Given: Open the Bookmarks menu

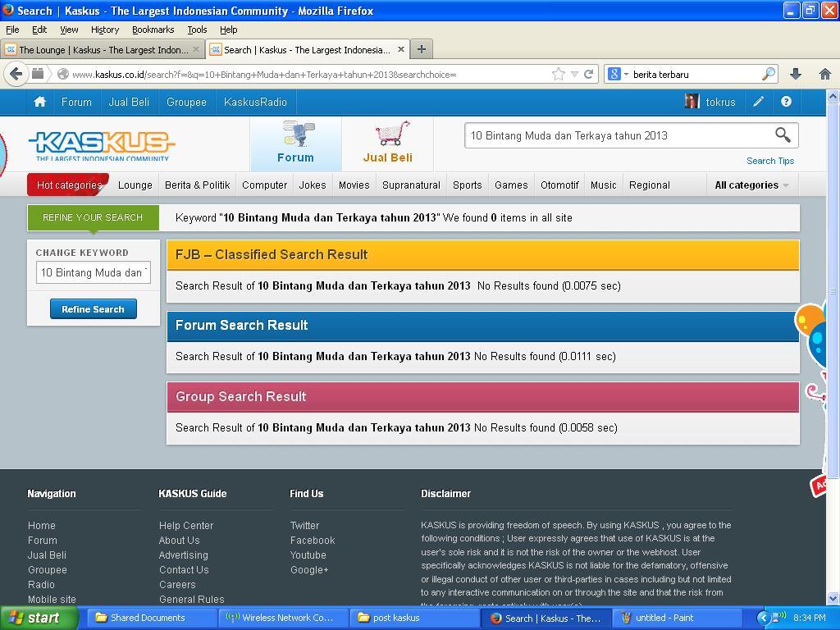Looking at the screenshot, I should [x=153, y=30].
